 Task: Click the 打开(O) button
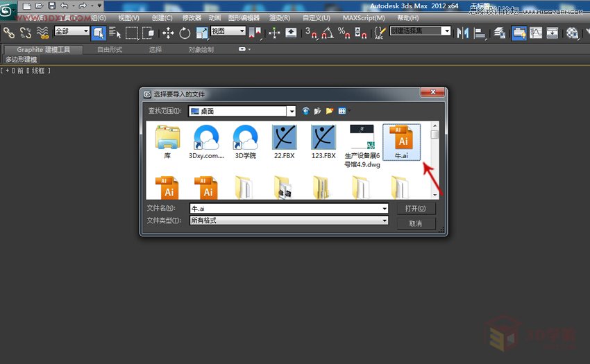415,208
